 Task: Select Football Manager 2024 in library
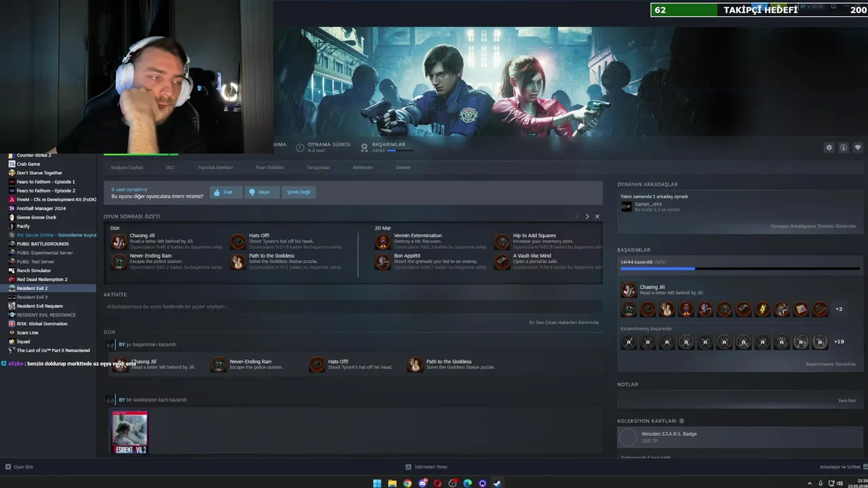[x=47, y=208]
